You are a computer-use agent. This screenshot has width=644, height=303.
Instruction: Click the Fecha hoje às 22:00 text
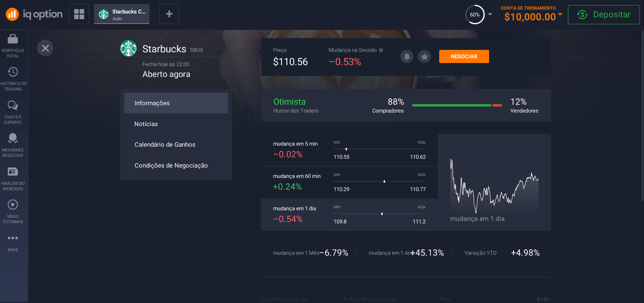[166, 64]
